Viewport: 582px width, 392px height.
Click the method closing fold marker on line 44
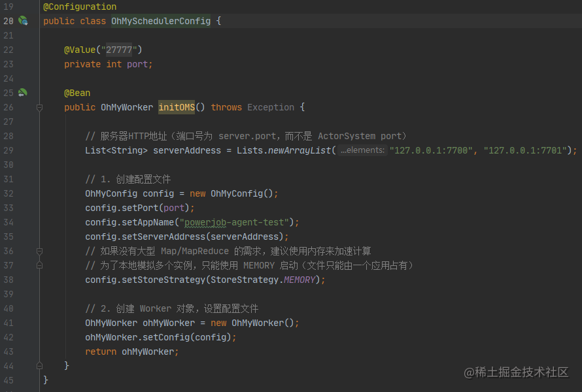point(39,366)
